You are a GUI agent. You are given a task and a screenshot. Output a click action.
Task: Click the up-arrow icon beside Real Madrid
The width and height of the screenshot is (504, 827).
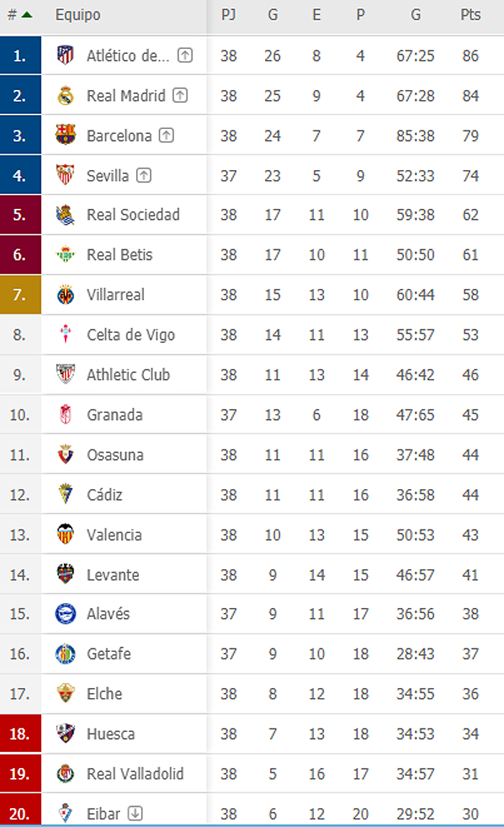point(180,95)
